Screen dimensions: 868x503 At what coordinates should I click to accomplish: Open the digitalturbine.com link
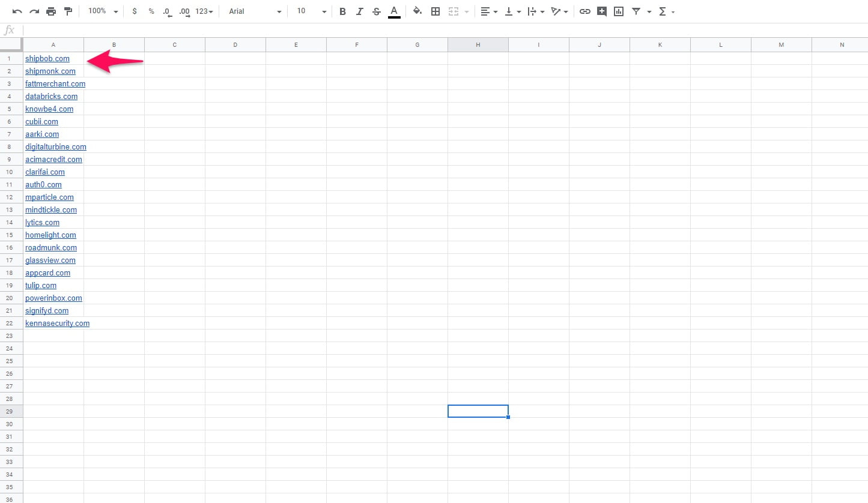pyautogui.click(x=56, y=146)
